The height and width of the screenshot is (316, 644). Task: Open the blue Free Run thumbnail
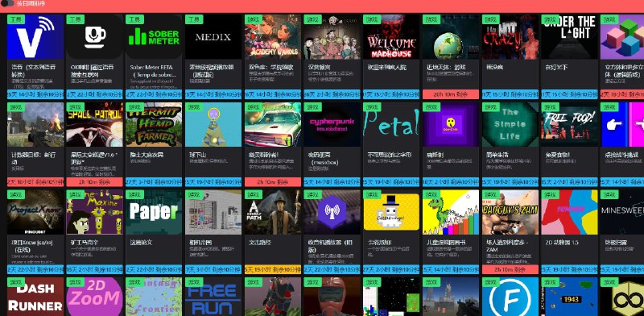click(x=213, y=297)
